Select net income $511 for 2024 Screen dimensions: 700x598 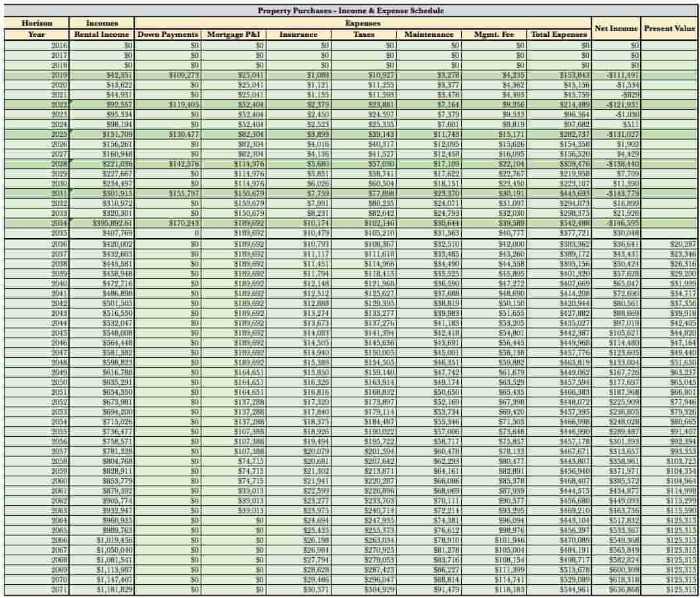tap(616, 124)
